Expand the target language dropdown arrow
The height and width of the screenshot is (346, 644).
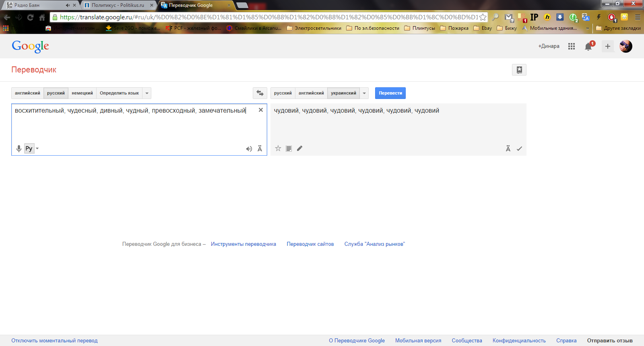[364, 93]
